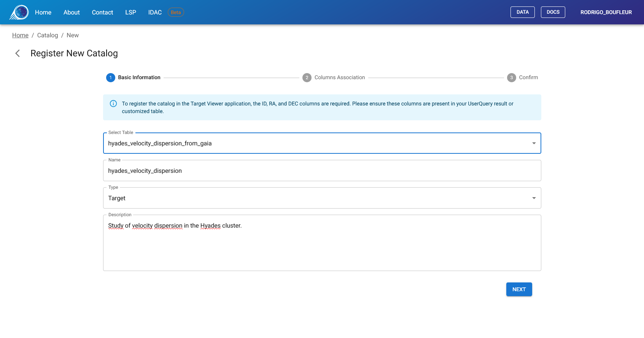
Task: Focus the Name input field
Action: [322, 171]
